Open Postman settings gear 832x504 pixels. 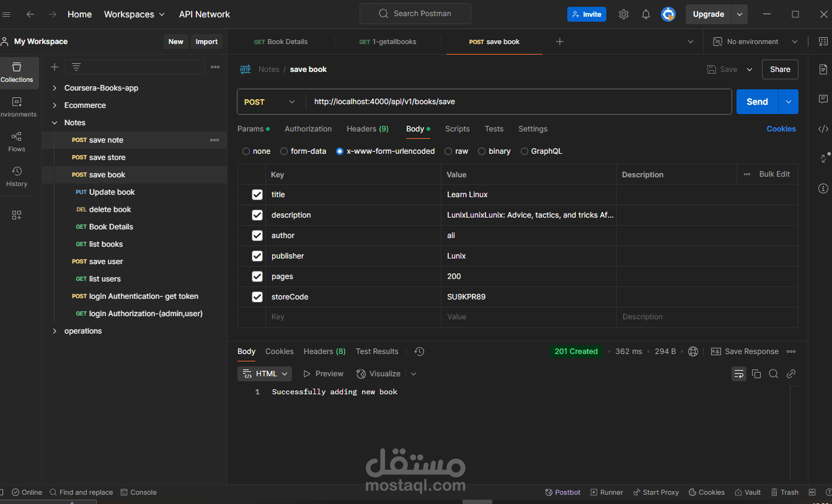tap(623, 14)
